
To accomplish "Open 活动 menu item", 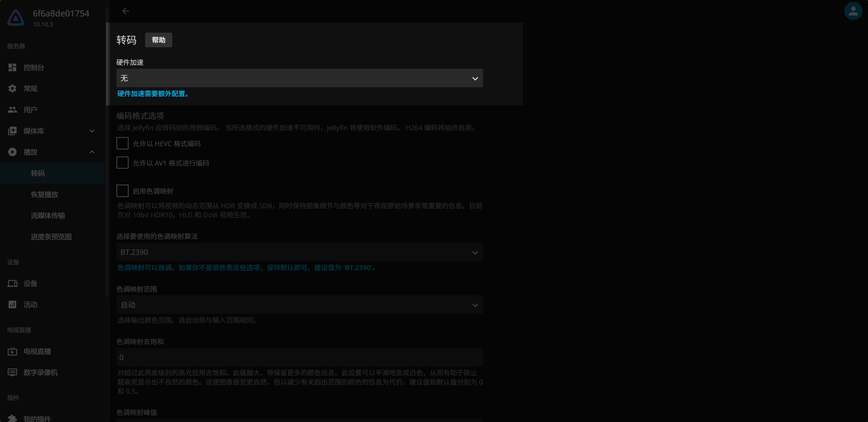I will pyautogui.click(x=52, y=305).
